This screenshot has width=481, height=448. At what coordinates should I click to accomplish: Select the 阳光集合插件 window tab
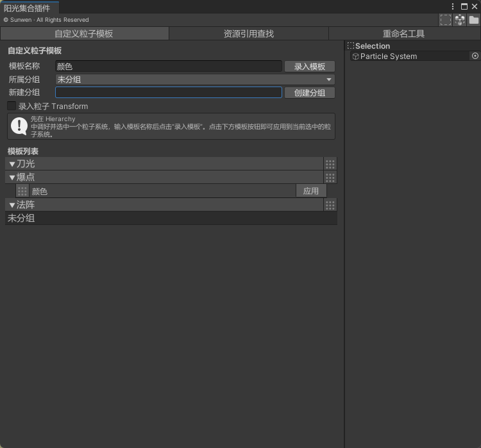click(30, 8)
